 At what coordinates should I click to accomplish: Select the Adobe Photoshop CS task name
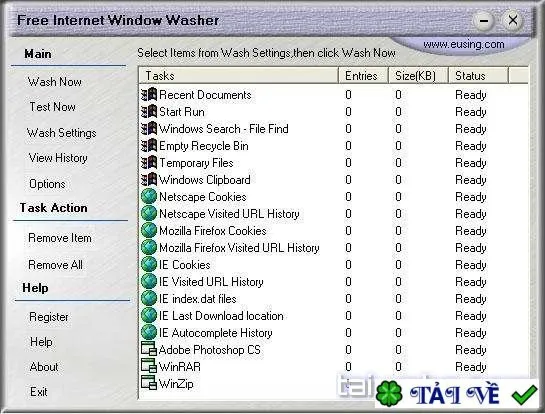pos(209,350)
